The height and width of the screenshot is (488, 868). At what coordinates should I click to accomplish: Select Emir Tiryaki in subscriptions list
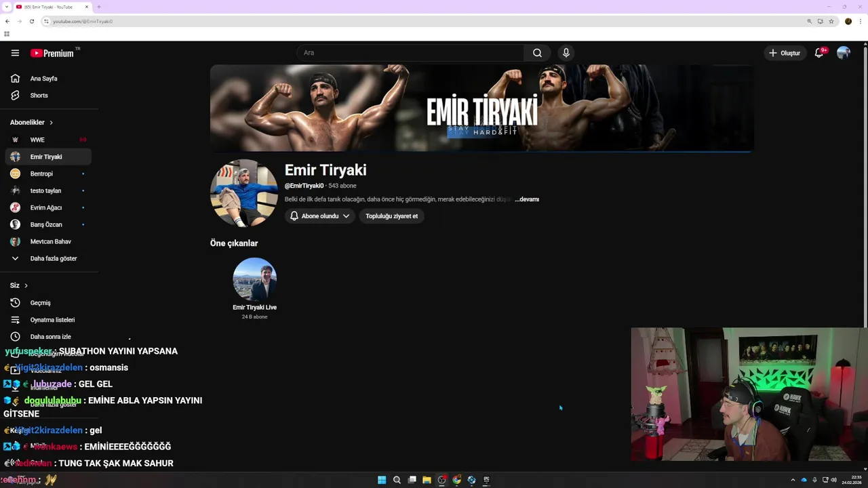(47, 157)
